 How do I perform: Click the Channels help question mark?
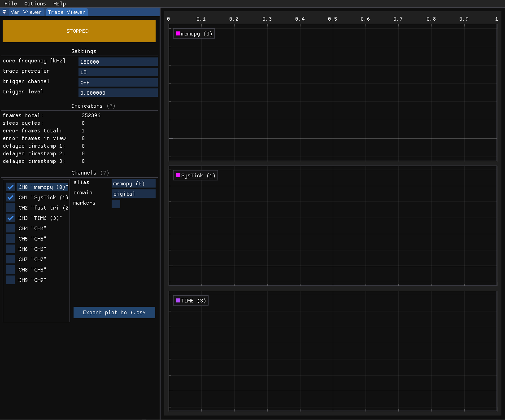104,173
